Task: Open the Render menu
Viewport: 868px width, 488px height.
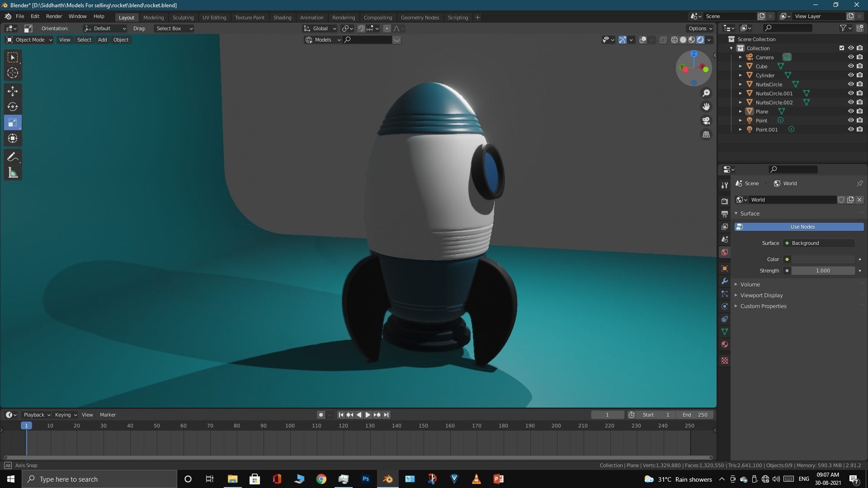Action: click(x=54, y=16)
